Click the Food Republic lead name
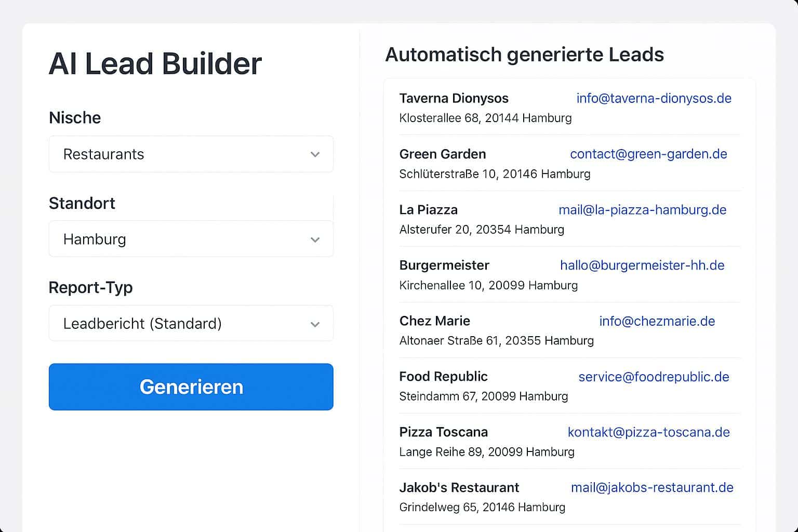The image size is (798, 532). pos(443,377)
